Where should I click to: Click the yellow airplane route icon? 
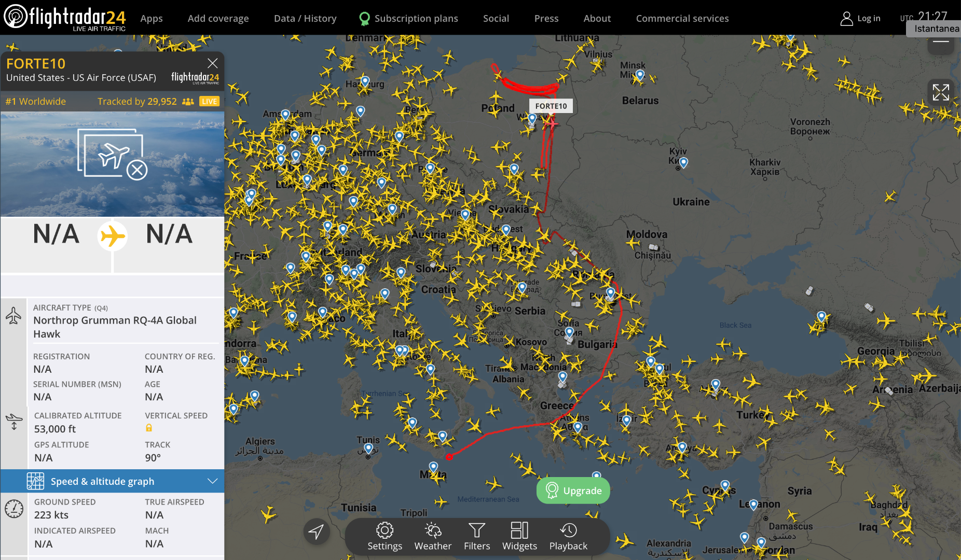pos(113,236)
